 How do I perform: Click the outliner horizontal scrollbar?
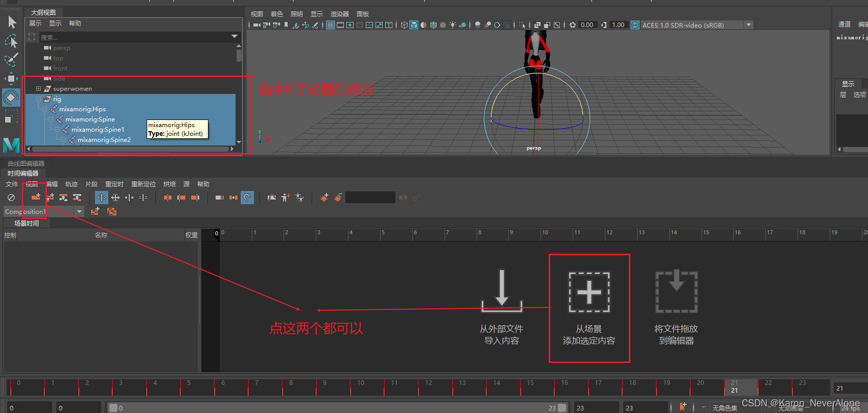(x=130, y=149)
